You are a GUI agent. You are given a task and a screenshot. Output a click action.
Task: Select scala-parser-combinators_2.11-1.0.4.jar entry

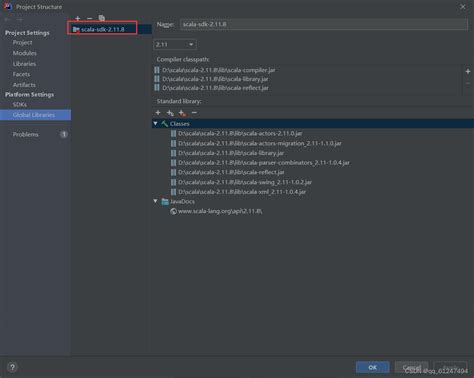[x=264, y=163]
